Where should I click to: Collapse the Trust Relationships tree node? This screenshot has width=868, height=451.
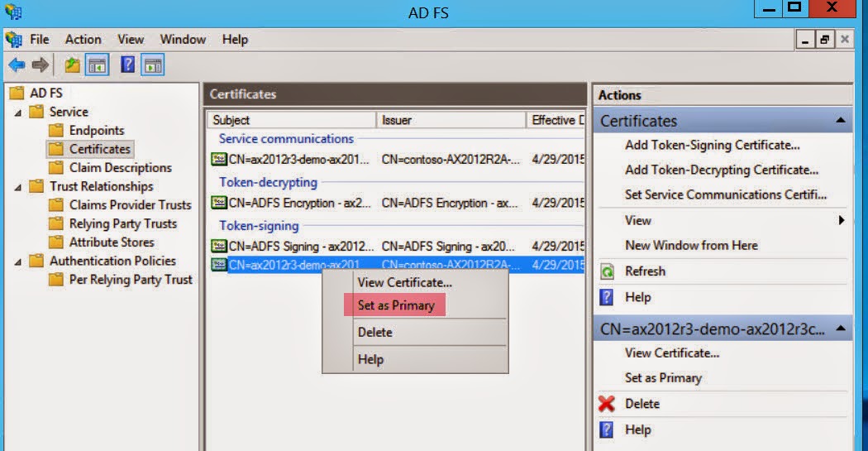(17, 187)
